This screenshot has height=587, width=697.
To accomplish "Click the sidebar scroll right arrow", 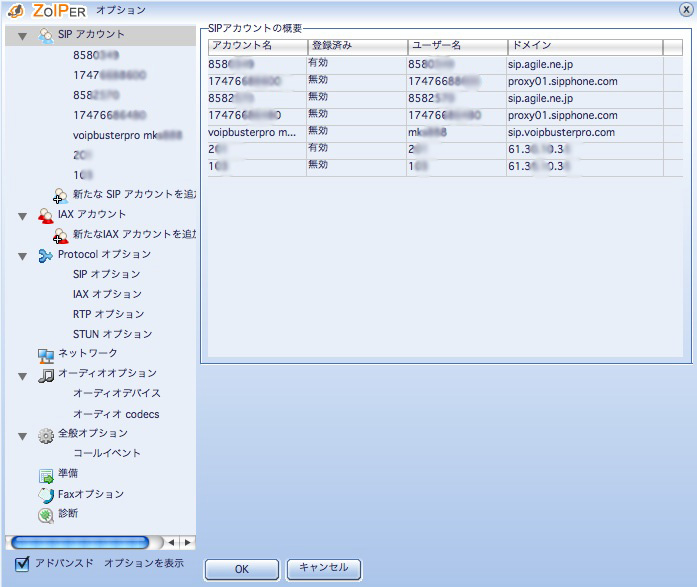I will click(x=188, y=543).
